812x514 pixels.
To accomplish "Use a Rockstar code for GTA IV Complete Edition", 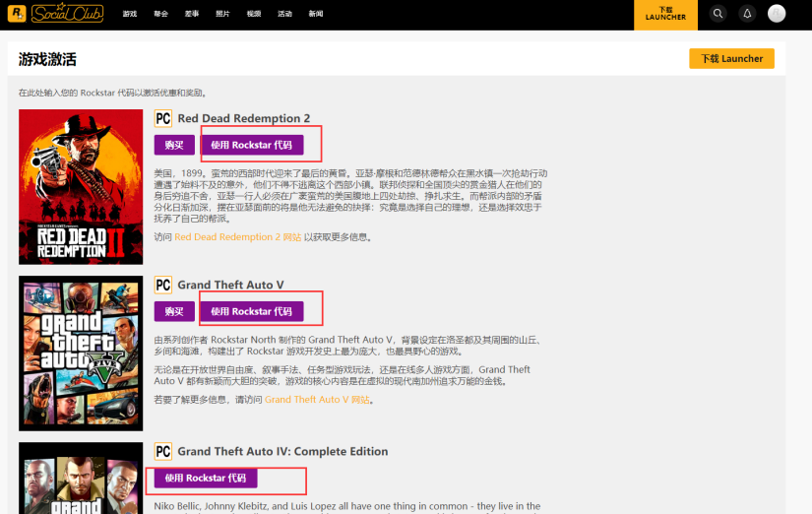I will [206, 478].
